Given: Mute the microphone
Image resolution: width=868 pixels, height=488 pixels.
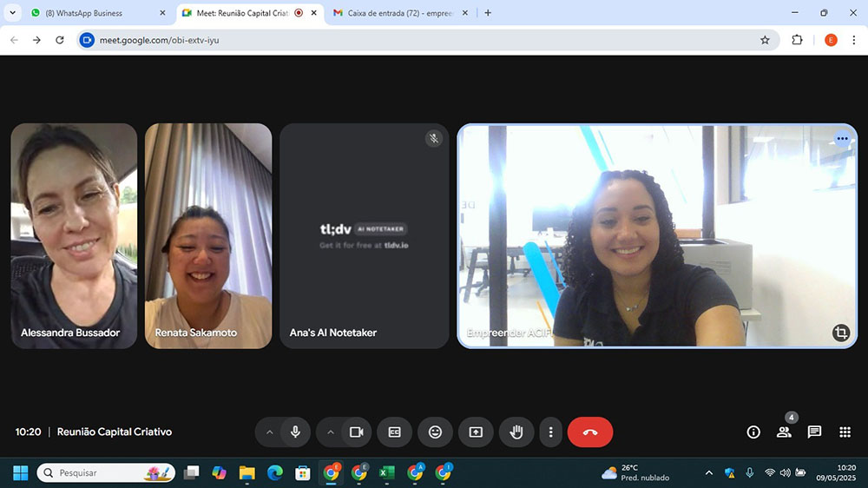Looking at the screenshot, I should (x=295, y=432).
